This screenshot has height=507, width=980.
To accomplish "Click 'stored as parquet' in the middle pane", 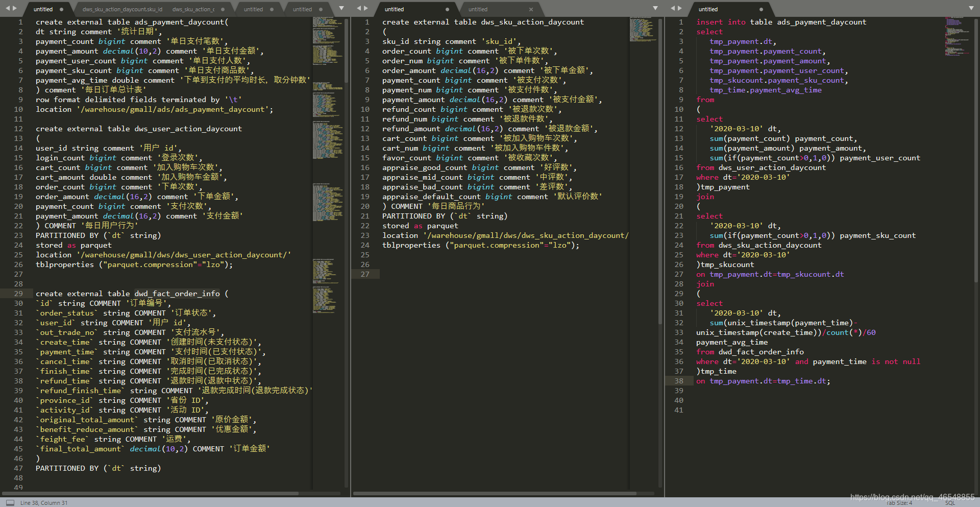I will tap(420, 226).
